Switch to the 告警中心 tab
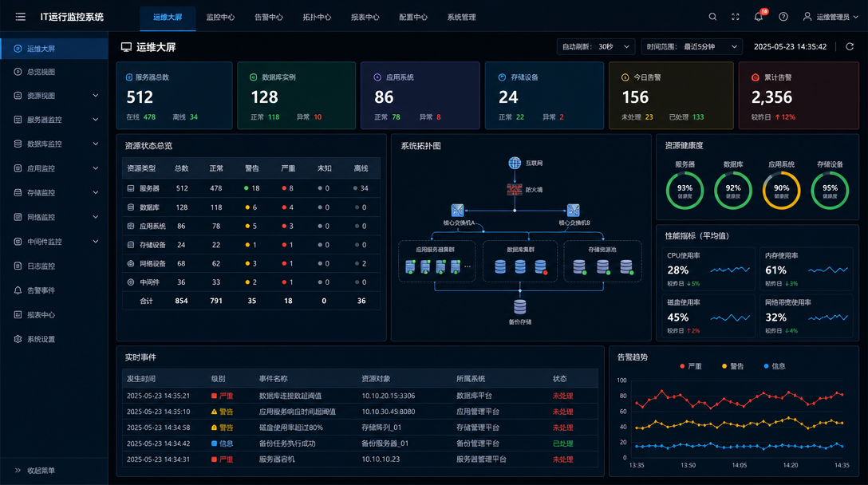 pos(269,18)
